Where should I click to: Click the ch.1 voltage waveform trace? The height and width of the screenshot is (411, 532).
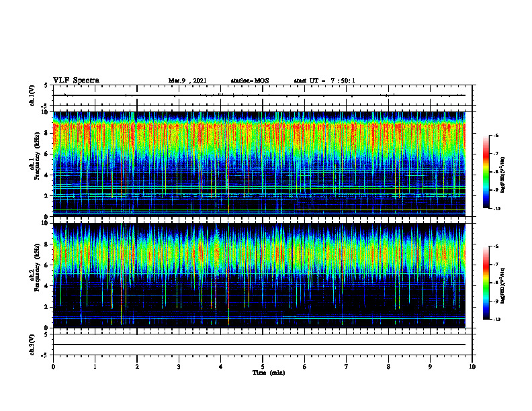click(x=259, y=95)
